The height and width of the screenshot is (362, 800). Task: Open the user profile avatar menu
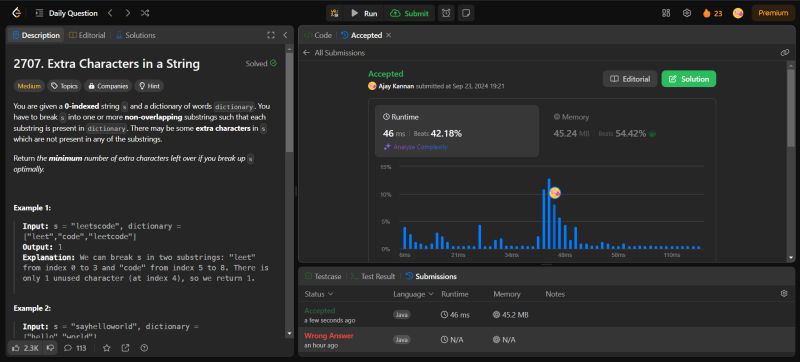pyautogui.click(x=738, y=13)
